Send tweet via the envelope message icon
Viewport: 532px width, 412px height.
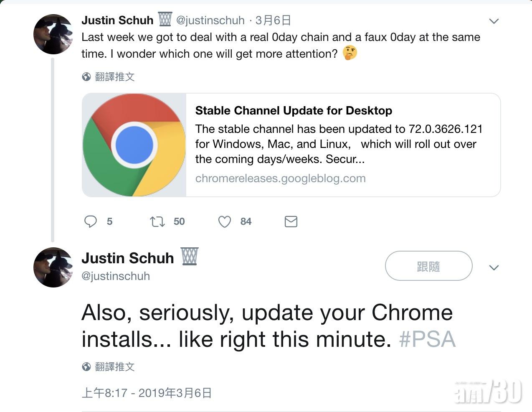(x=291, y=221)
